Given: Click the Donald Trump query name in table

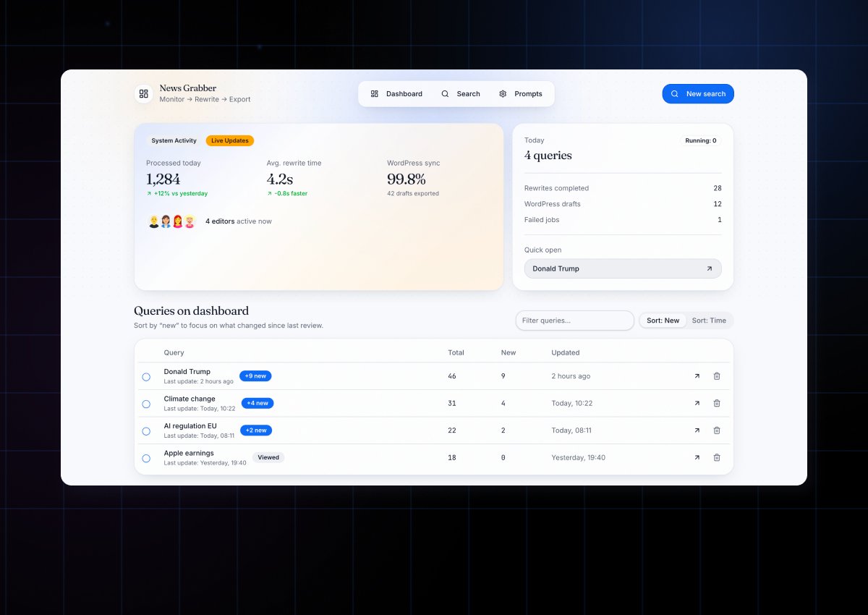Looking at the screenshot, I should pos(187,372).
